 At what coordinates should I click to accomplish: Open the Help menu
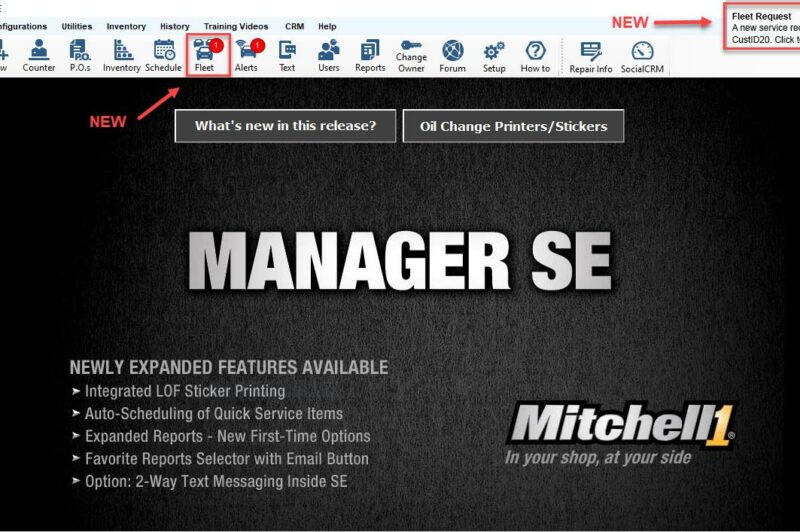(327, 27)
